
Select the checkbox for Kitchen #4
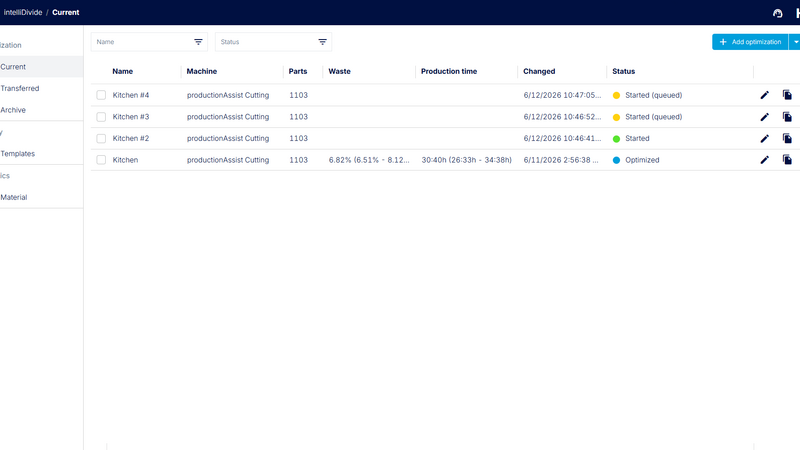click(101, 95)
